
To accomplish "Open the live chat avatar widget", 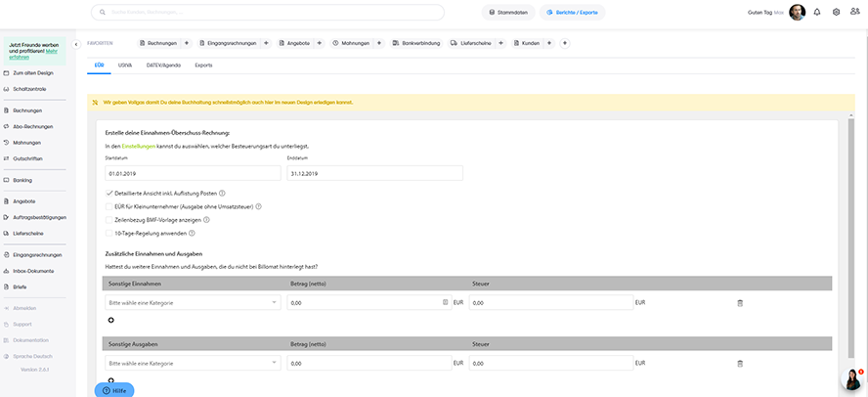I will [x=852, y=379].
